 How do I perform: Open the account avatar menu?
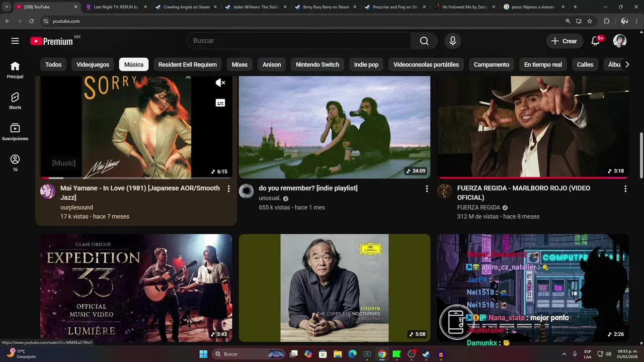(x=620, y=41)
